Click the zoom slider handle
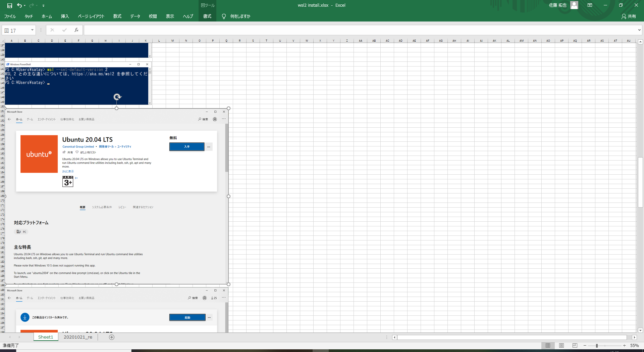644x352 pixels. [597, 346]
